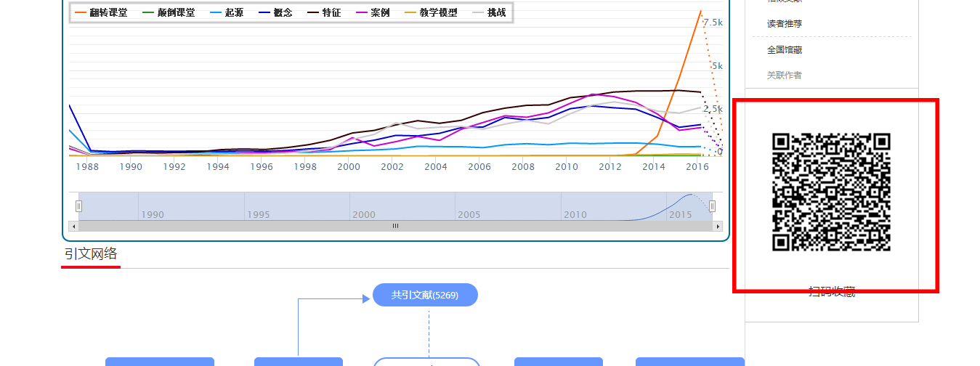980x366 pixels.
Task: Click the 1995 marker in the range navigator
Action: pyautogui.click(x=259, y=215)
